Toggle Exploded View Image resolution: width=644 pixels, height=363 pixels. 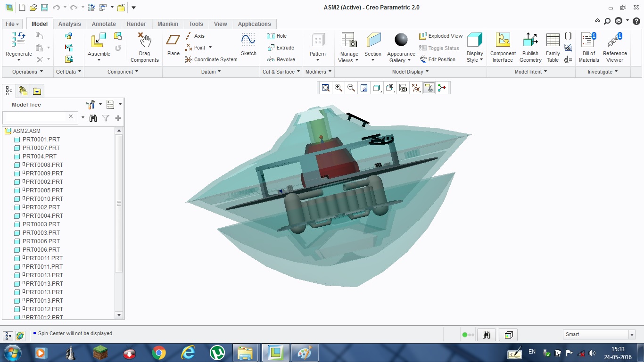[441, 36]
